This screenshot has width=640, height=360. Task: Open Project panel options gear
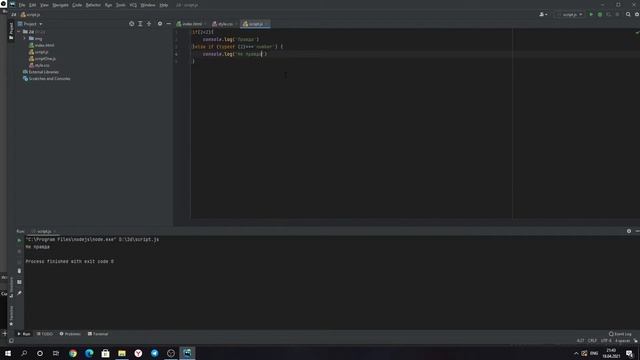[160, 24]
